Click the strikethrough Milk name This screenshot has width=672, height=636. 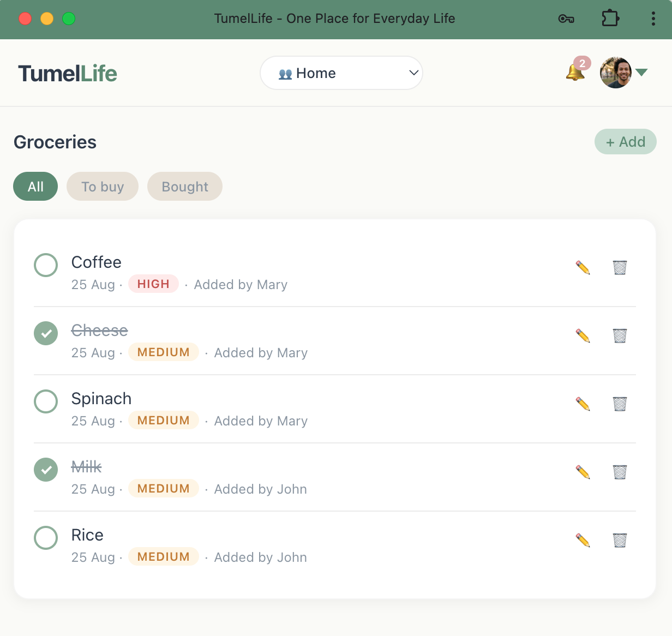[x=87, y=467]
